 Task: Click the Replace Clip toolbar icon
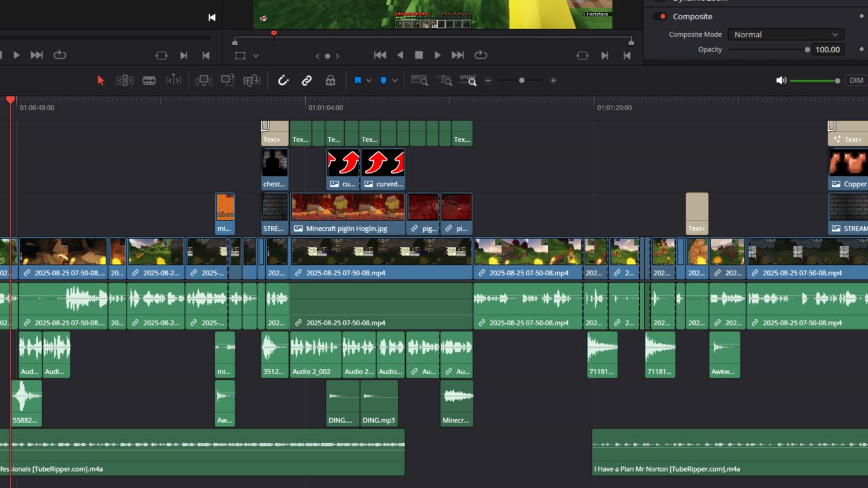click(x=251, y=80)
